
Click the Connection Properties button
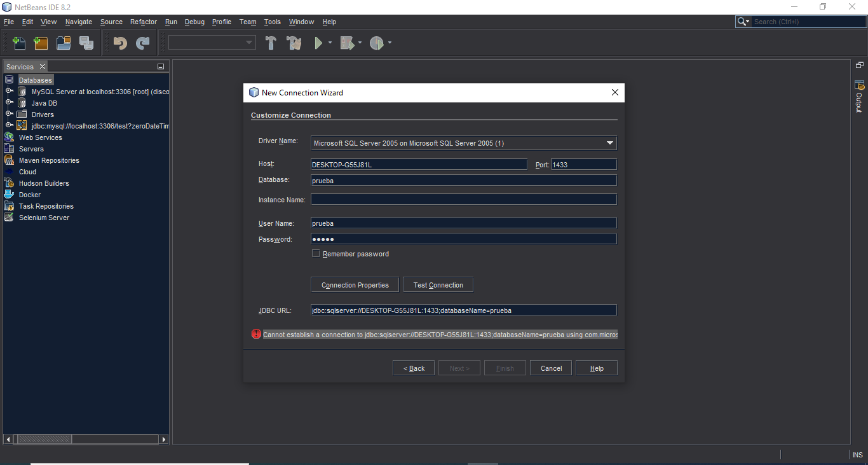click(x=355, y=285)
